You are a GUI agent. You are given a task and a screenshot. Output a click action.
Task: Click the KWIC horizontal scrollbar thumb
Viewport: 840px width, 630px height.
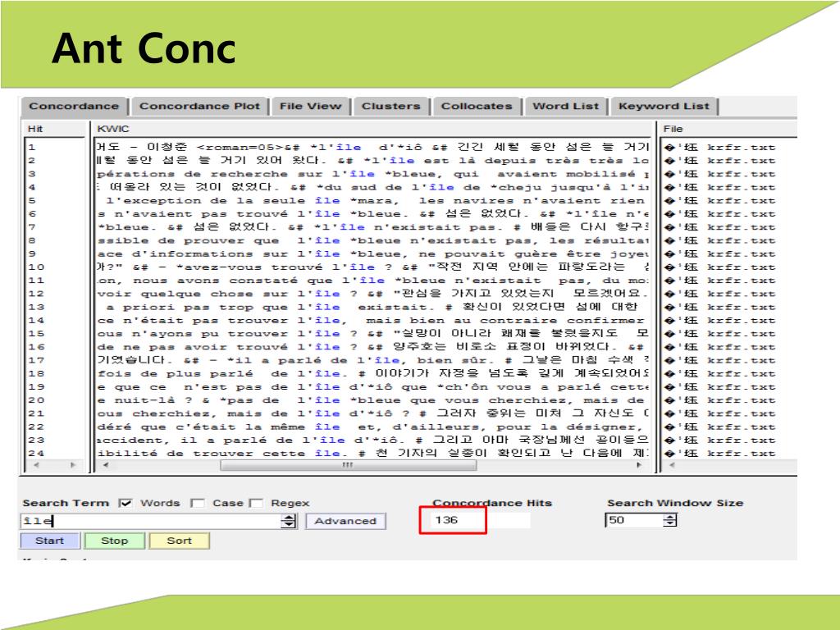pyautogui.click(x=348, y=465)
